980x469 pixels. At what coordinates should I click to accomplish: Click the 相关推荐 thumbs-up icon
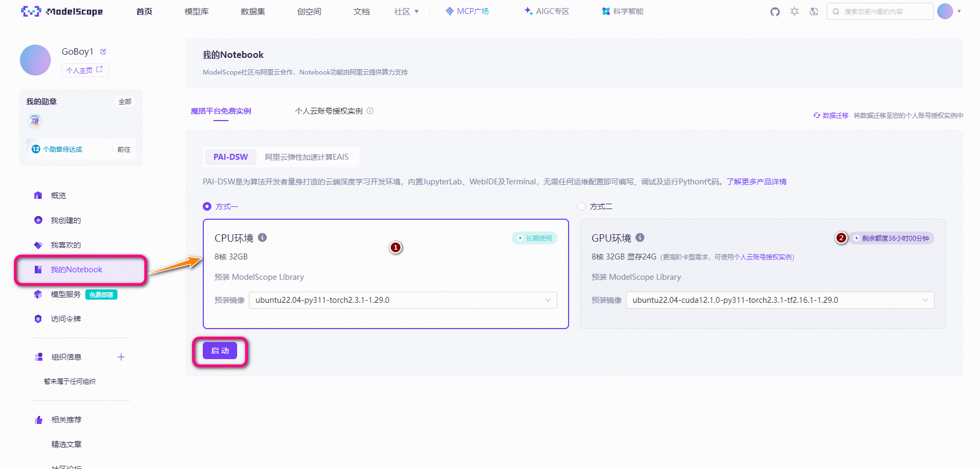[39, 420]
